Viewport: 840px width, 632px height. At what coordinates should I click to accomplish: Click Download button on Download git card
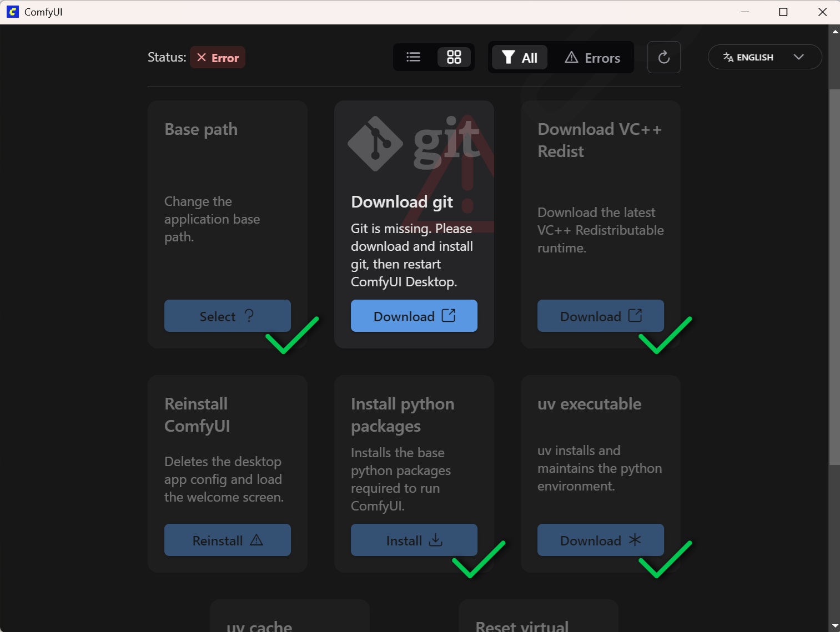(414, 316)
